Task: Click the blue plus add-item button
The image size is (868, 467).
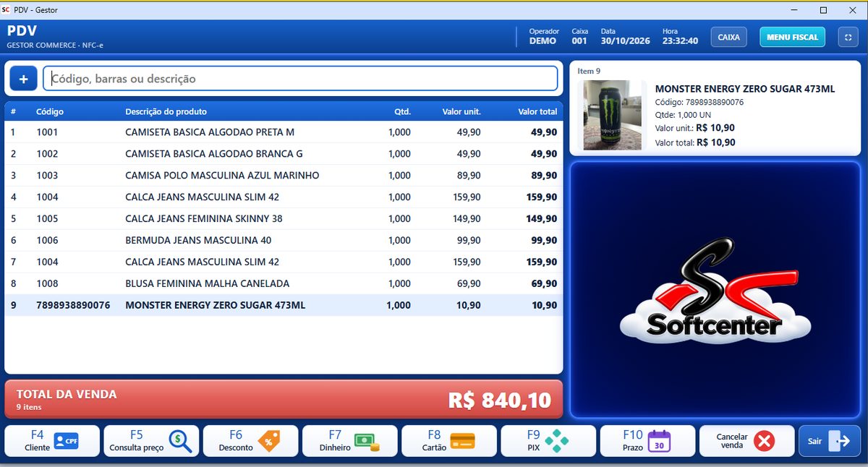Action: coord(23,79)
